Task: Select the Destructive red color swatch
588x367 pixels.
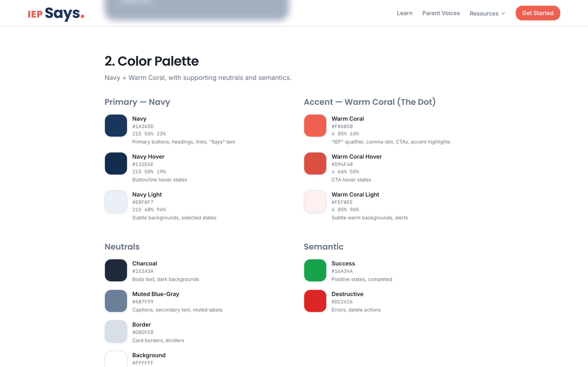Action: [315, 301]
